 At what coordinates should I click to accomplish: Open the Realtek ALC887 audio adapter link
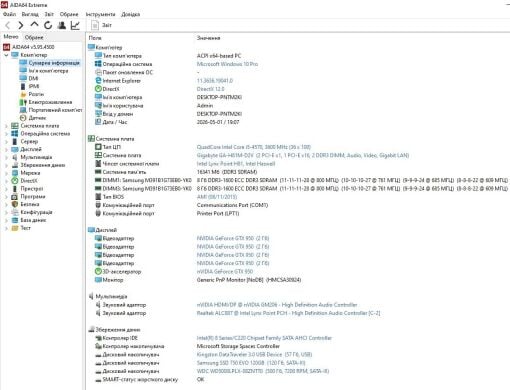point(288,313)
